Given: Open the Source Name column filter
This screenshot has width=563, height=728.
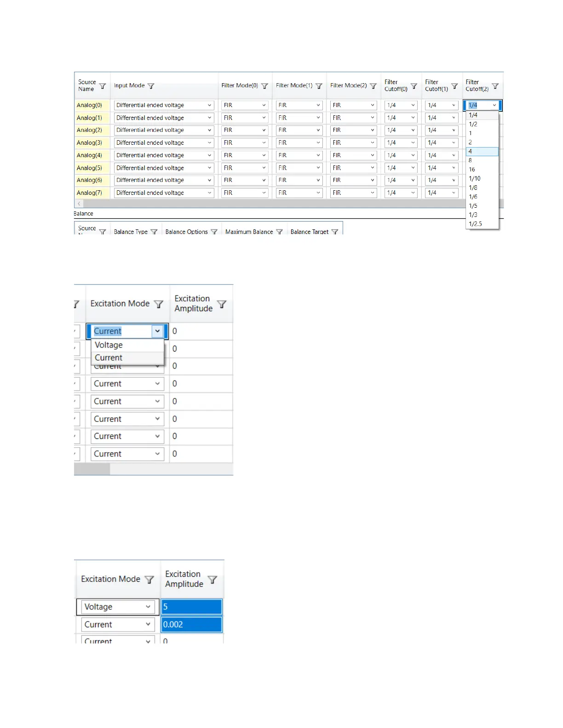Looking at the screenshot, I should [x=103, y=86].
